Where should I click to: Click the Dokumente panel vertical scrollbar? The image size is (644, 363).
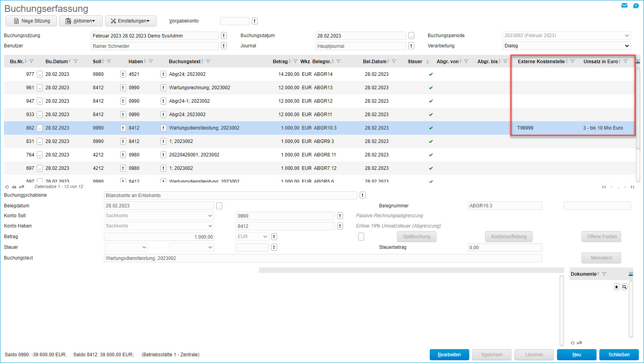pos(631,309)
